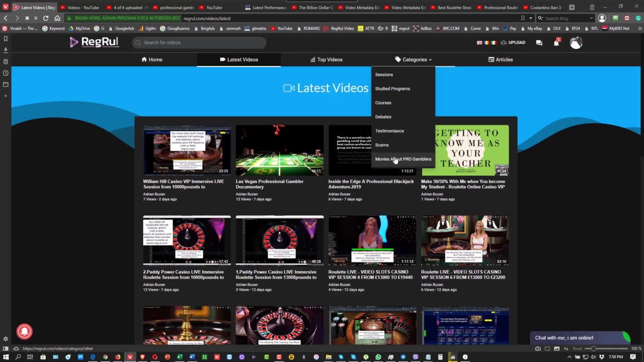Click the zoom Reset button
This screenshot has width=644, height=362.
(577, 348)
